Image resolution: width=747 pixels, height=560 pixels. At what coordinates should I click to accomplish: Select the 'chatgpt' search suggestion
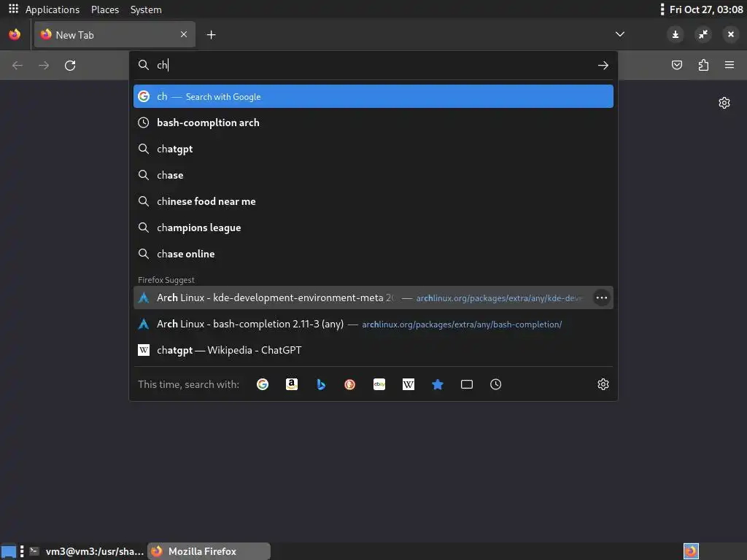[373, 149]
